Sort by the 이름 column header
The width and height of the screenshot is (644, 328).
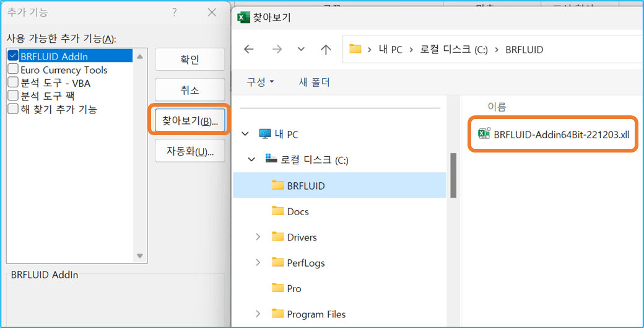click(x=497, y=108)
